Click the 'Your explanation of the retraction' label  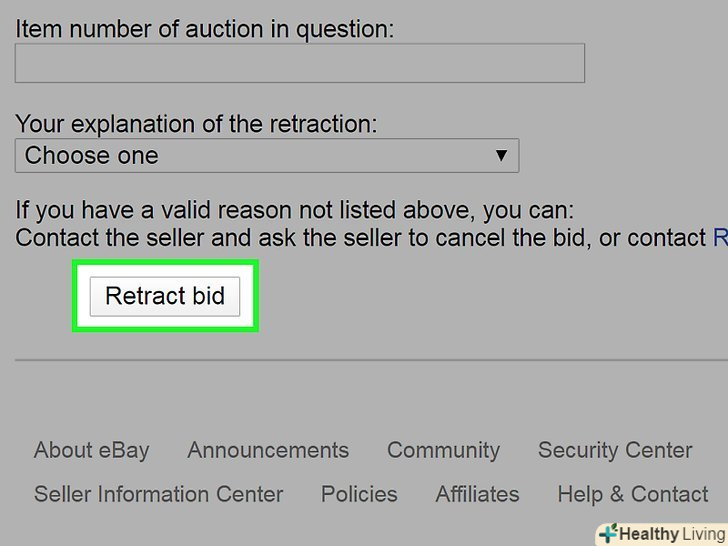[x=197, y=124]
